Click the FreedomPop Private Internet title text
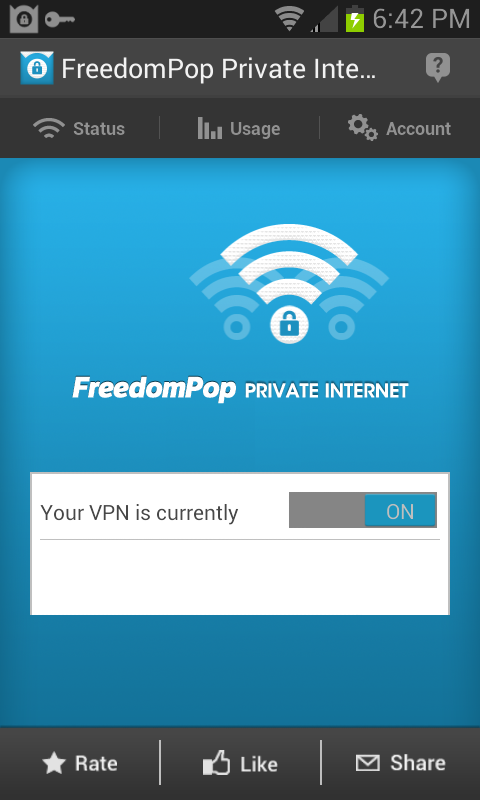This screenshot has width=480, height=800. point(219,69)
